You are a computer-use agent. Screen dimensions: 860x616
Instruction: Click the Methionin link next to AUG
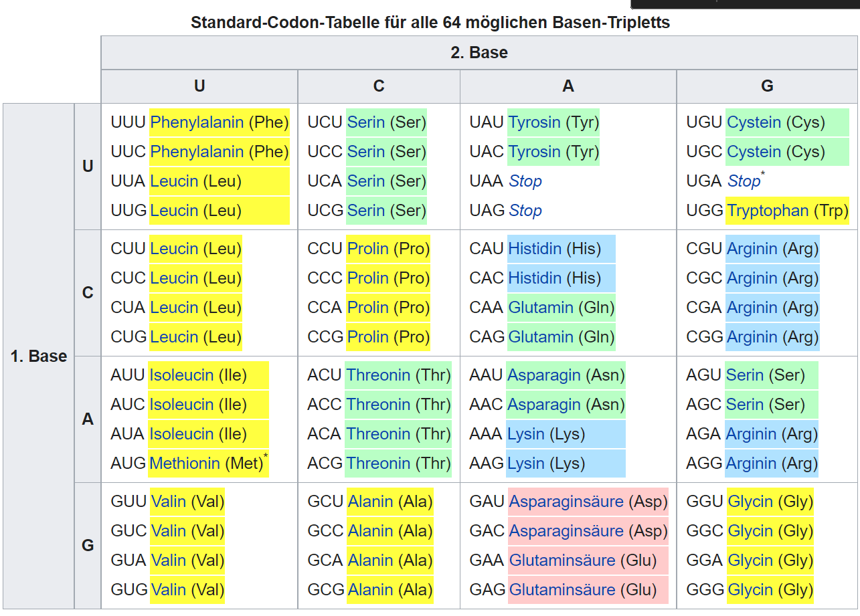coord(185,464)
